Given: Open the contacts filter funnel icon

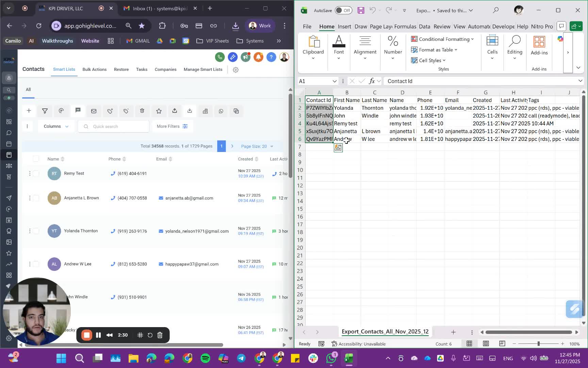Looking at the screenshot, I should click(45, 111).
